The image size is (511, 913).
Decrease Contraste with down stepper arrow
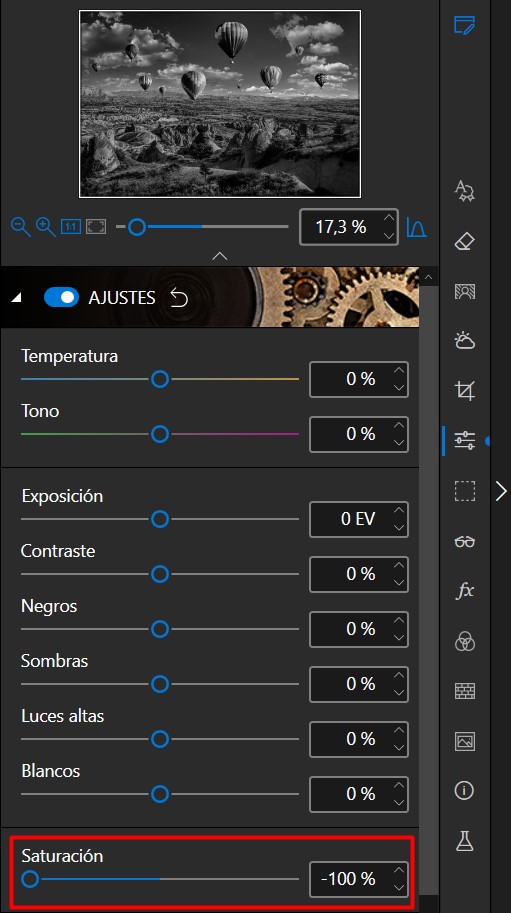coord(399,583)
